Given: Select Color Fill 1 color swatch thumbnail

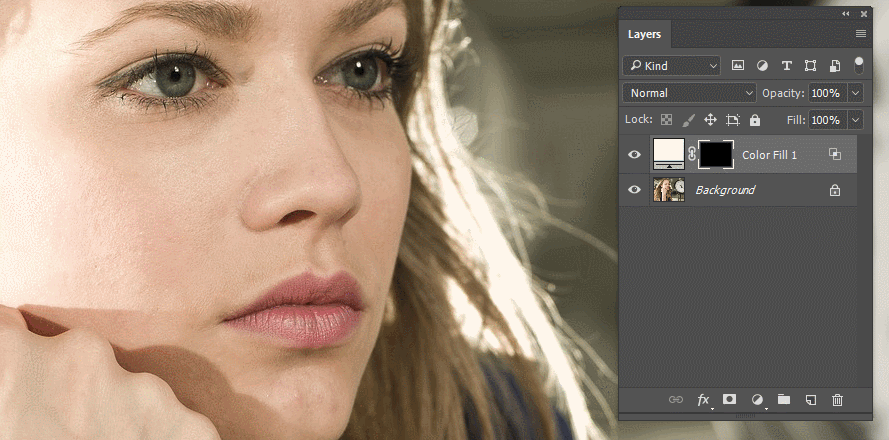Looking at the screenshot, I should tap(669, 154).
